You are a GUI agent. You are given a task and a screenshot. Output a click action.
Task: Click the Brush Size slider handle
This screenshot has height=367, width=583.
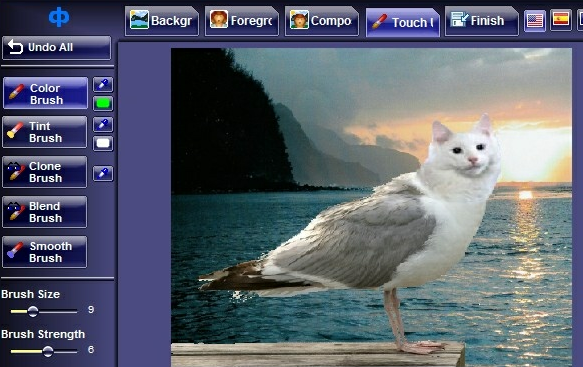point(33,311)
